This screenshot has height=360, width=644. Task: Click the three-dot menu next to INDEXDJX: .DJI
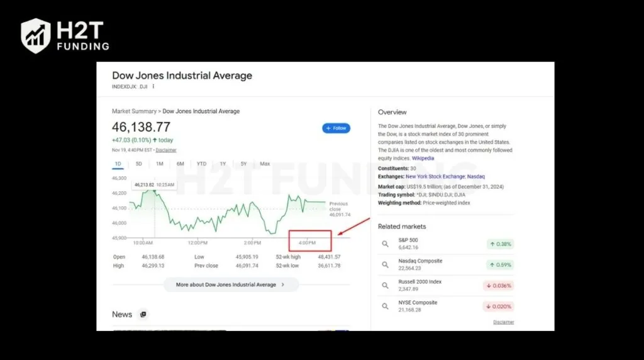point(153,87)
